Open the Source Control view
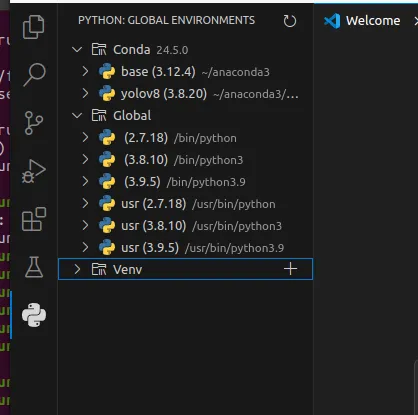This screenshot has width=418, height=415. coord(34,123)
